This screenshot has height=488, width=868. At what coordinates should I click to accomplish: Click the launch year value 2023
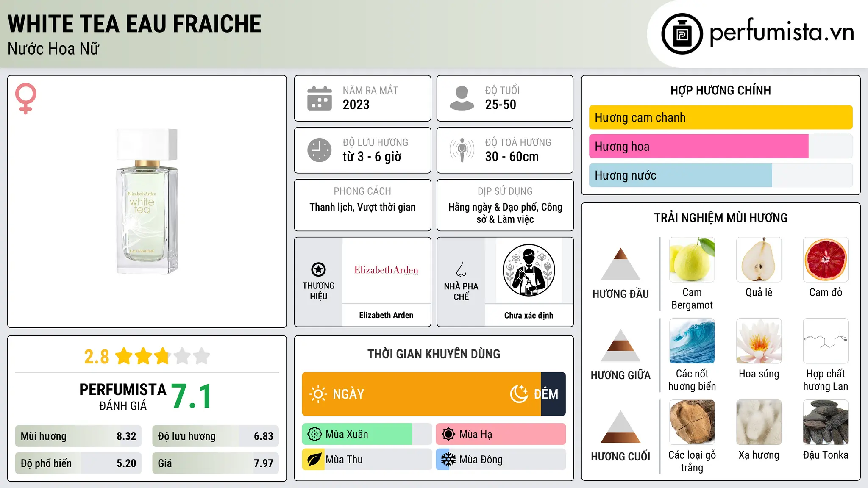click(x=356, y=105)
